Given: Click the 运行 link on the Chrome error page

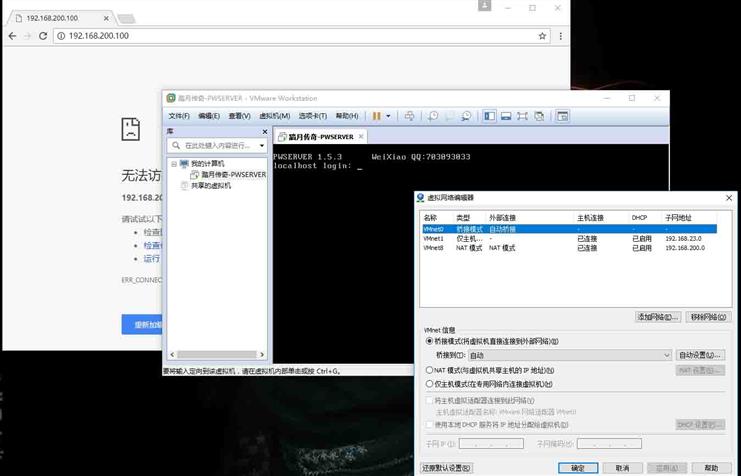Looking at the screenshot, I should [x=152, y=259].
